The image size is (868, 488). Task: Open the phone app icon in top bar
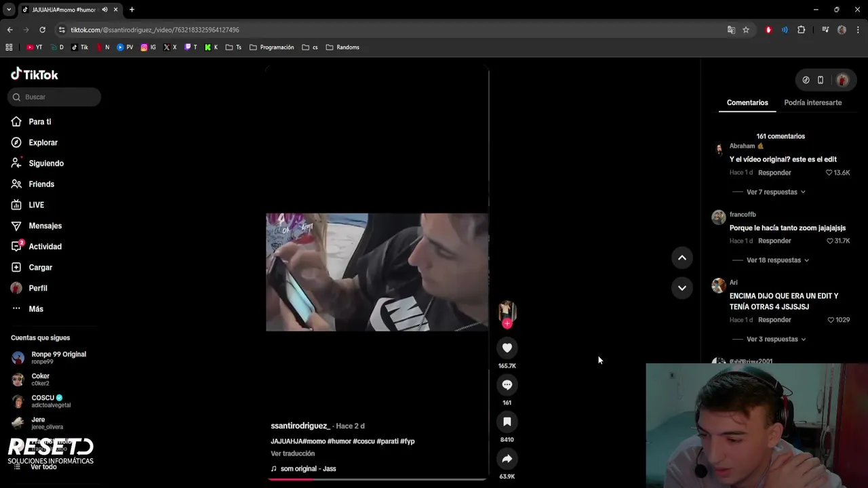821,80
